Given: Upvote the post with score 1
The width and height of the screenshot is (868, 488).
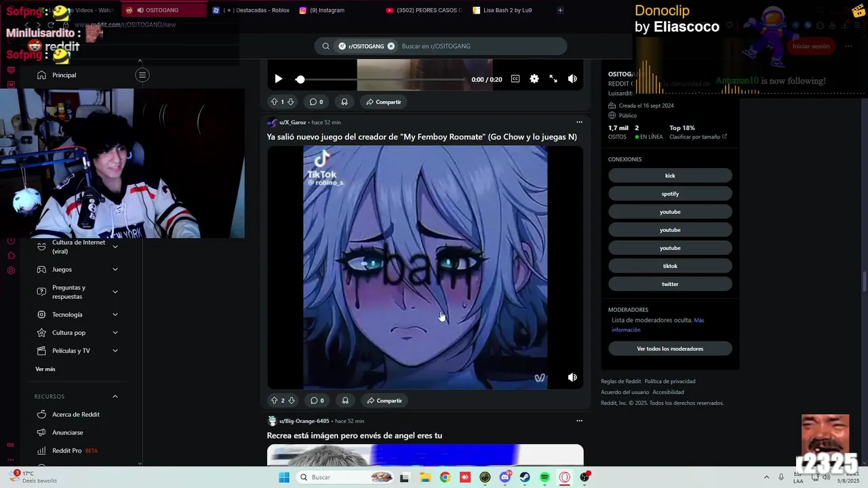Looking at the screenshot, I should (x=274, y=102).
